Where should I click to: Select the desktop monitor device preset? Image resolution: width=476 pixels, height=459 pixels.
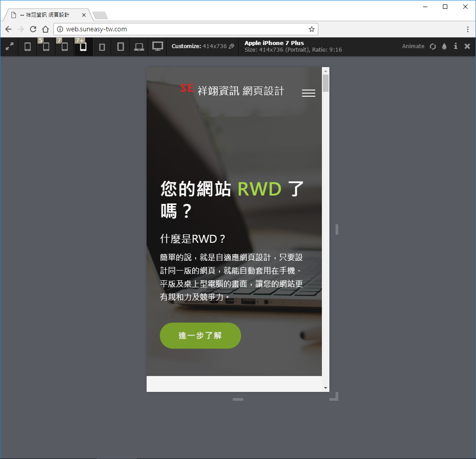click(158, 46)
